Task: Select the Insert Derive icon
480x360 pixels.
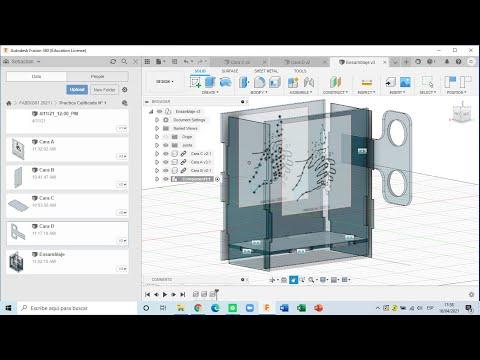Action: click(x=390, y=82)
